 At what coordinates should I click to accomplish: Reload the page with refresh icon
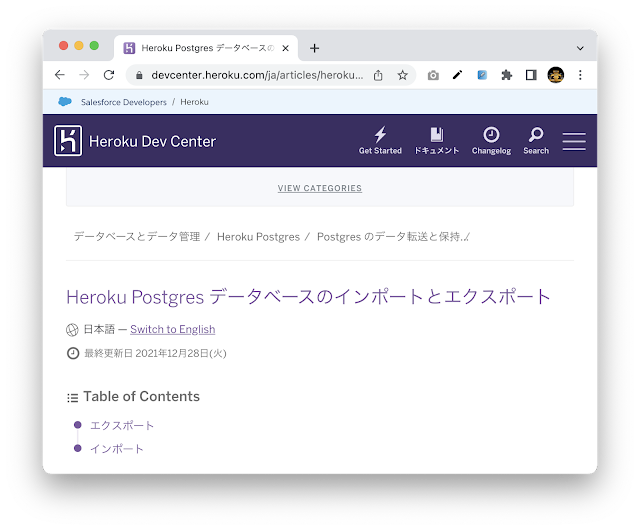[x=109, y=75]
